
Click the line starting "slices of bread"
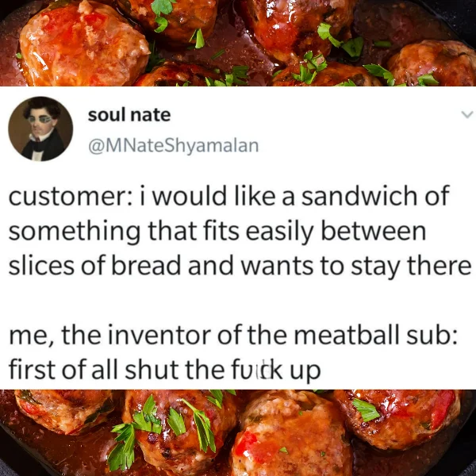coord(240,266)
